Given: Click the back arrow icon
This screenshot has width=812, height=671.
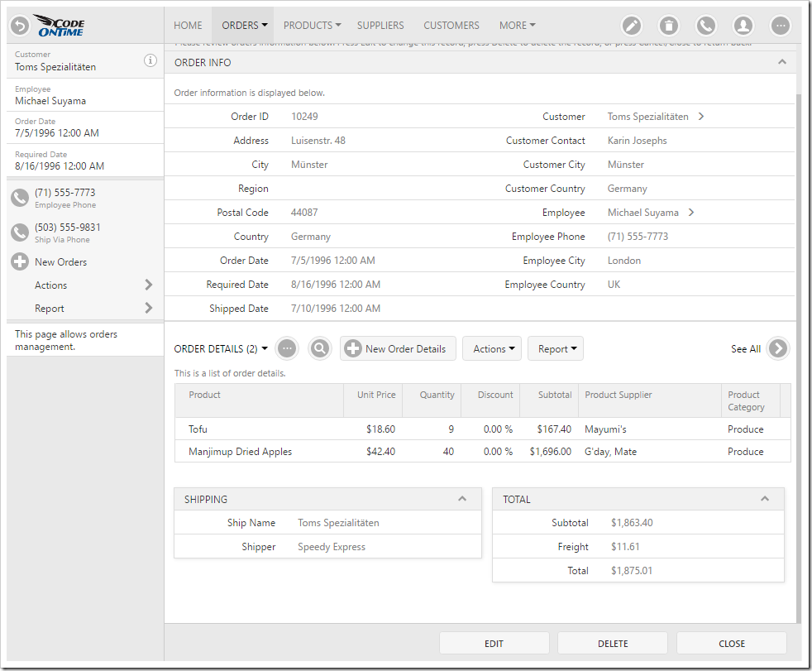Looking at the screenshot, I should [20, 26].
